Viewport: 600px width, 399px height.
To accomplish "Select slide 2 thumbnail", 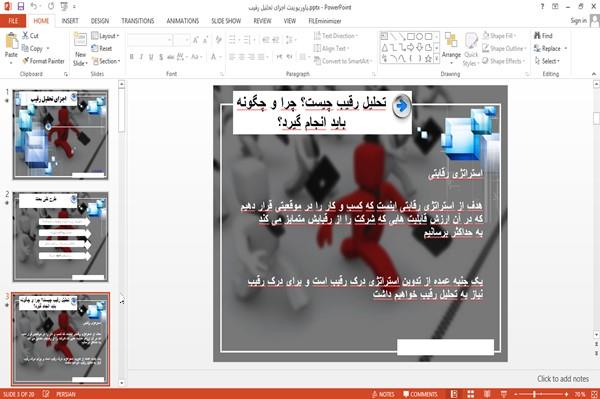I will 60,237.
